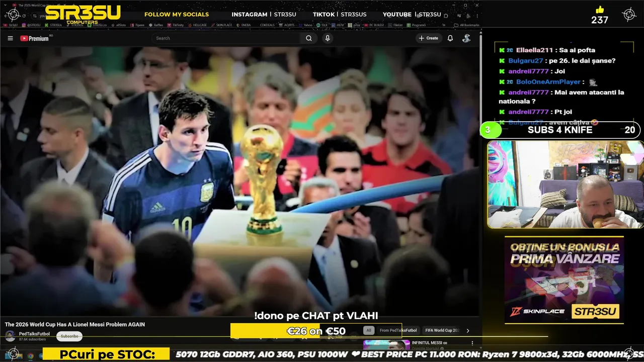Open the OLX bookmark
This screenshot has height=362, width=644.
pyautogui.click(x=322, y=25)
